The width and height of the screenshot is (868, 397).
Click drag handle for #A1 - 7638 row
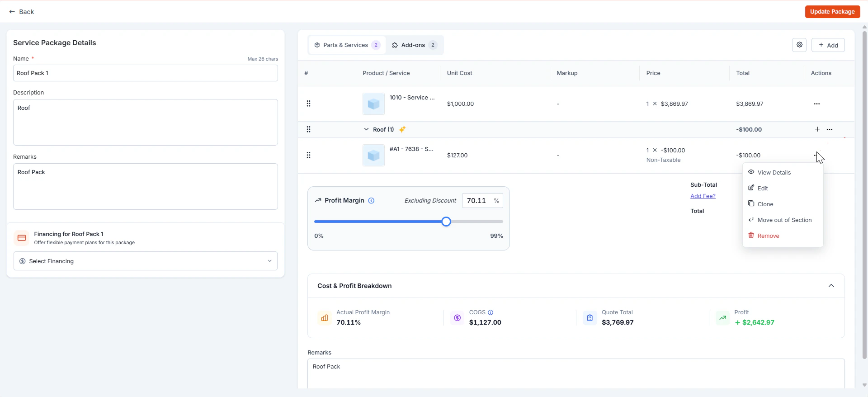(308, 155)
